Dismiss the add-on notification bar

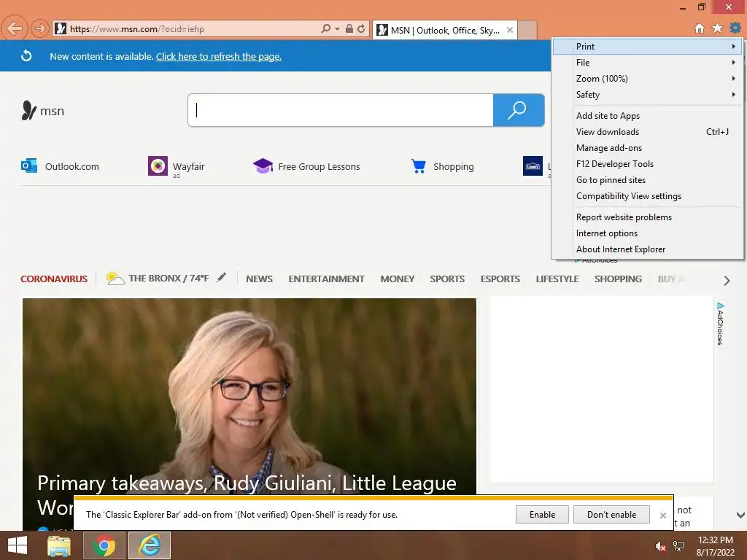[x=662, y=516]
